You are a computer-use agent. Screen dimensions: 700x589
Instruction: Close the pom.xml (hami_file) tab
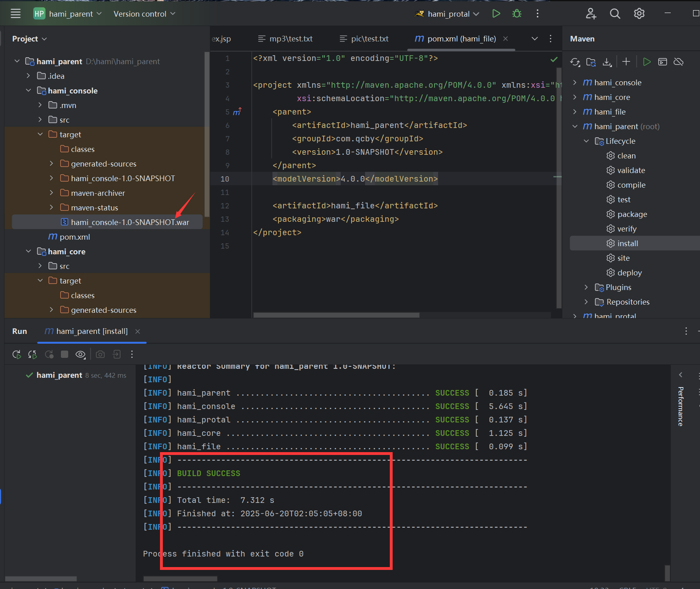pos(506,39)
